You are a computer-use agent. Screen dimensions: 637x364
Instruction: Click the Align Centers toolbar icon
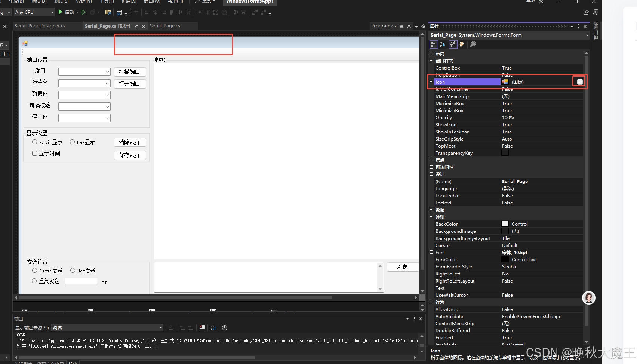155,12
